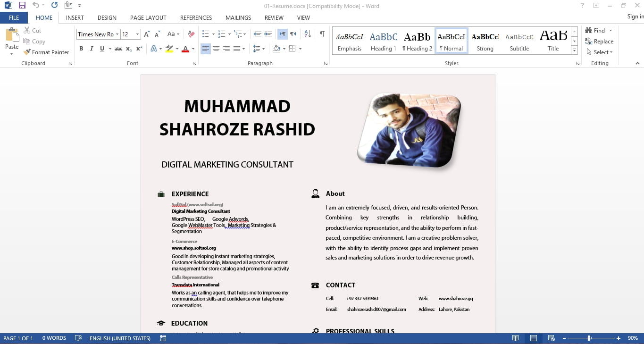Select the profile photo in resume
Viewport: 644px width, 344px height.
click(x=409, y=130)
